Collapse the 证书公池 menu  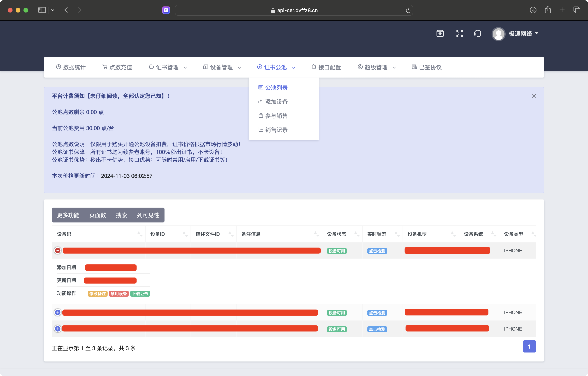pos(276,67)
